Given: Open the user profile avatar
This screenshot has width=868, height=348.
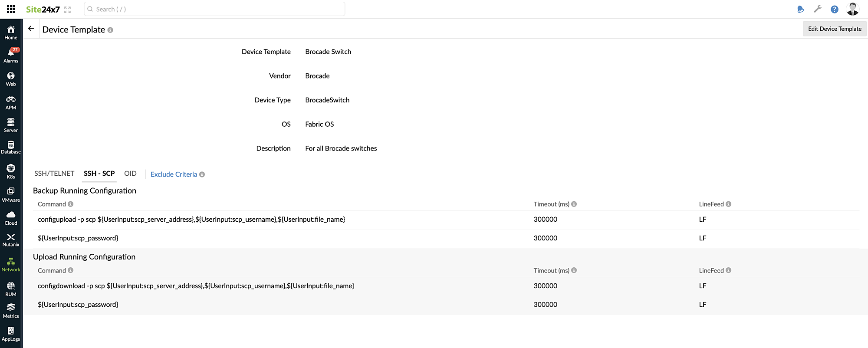Looking at the screenshot, I should click(x=852, y=9).
